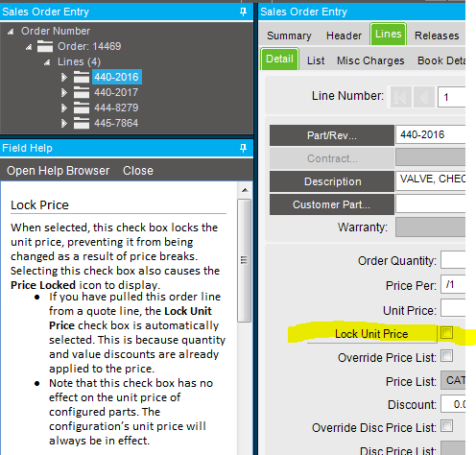
Task: Open the Misc Charges sub-tab
Action: click(x=370, y=60)
